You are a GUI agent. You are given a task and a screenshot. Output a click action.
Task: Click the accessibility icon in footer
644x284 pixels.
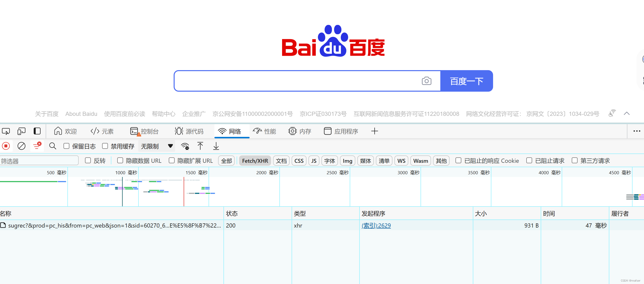point(612,113)
